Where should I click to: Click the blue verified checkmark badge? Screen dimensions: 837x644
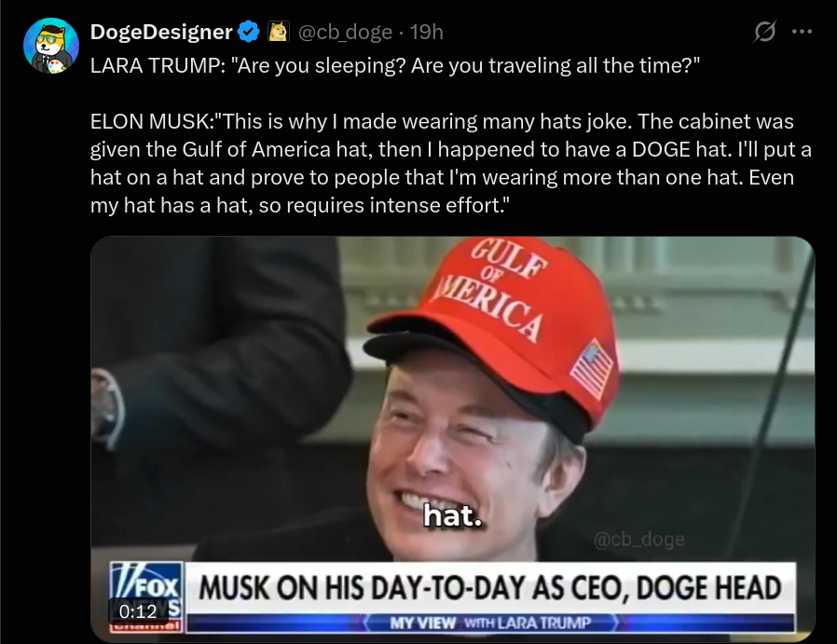248,32
